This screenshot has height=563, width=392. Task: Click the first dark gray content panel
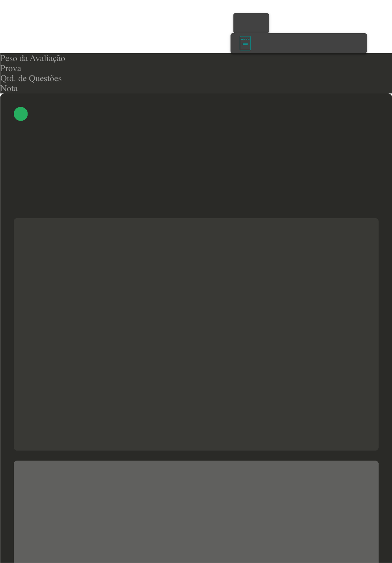point(196,334)
